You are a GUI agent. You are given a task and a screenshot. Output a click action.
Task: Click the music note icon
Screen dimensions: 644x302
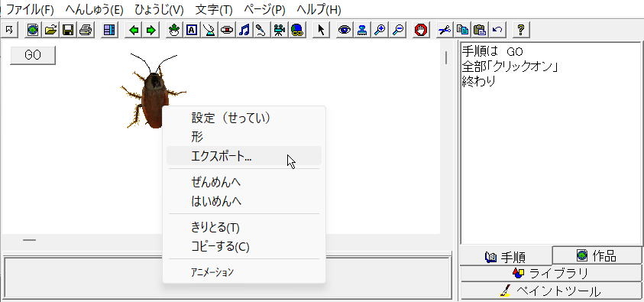coord(244,30)
